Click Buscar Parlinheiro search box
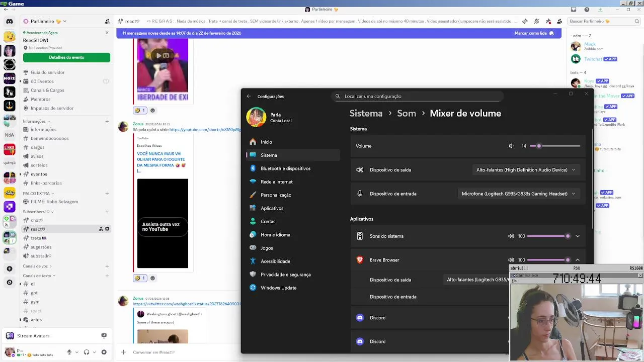Viewport: 644px width, 362px height. point(604,22)
